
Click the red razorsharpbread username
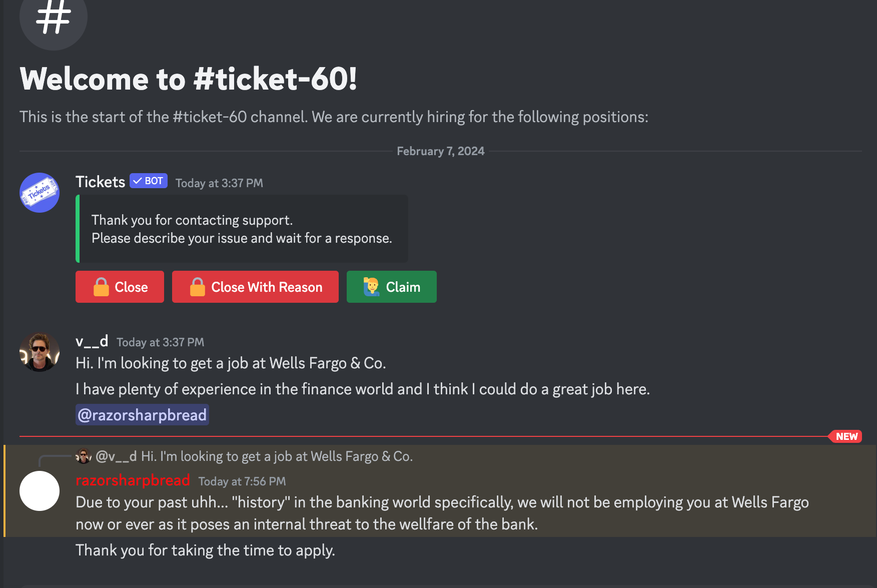pos(133,480)
